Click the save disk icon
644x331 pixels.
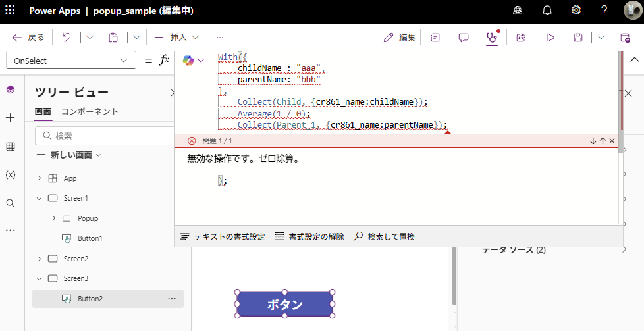(578, 38)
